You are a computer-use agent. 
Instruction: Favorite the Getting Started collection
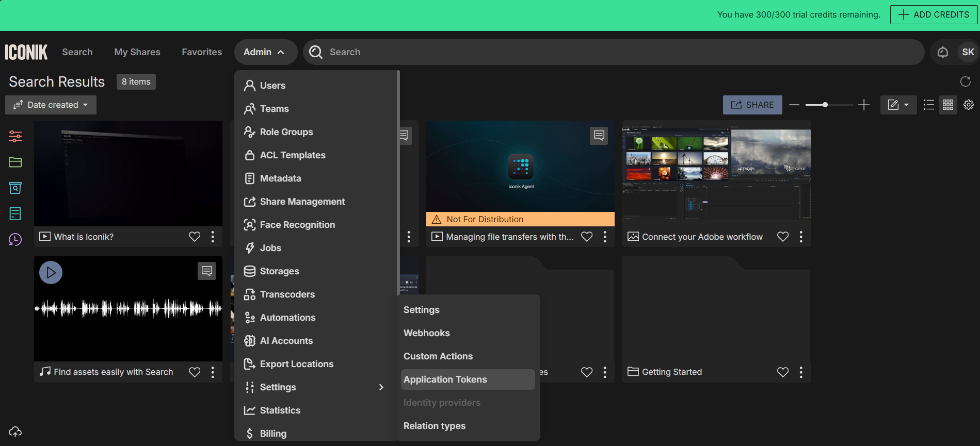(783, 372)
